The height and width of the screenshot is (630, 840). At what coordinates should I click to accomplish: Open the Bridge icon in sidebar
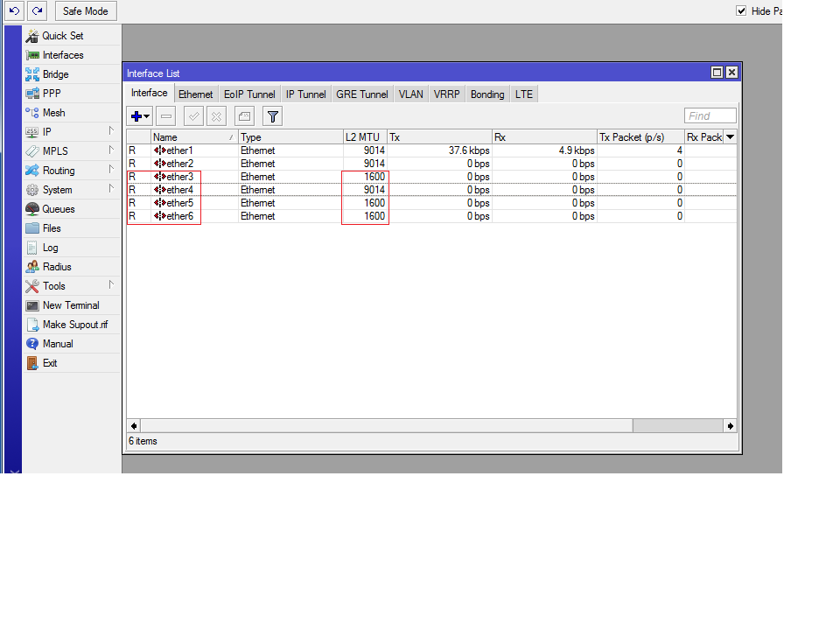(32, 74)
